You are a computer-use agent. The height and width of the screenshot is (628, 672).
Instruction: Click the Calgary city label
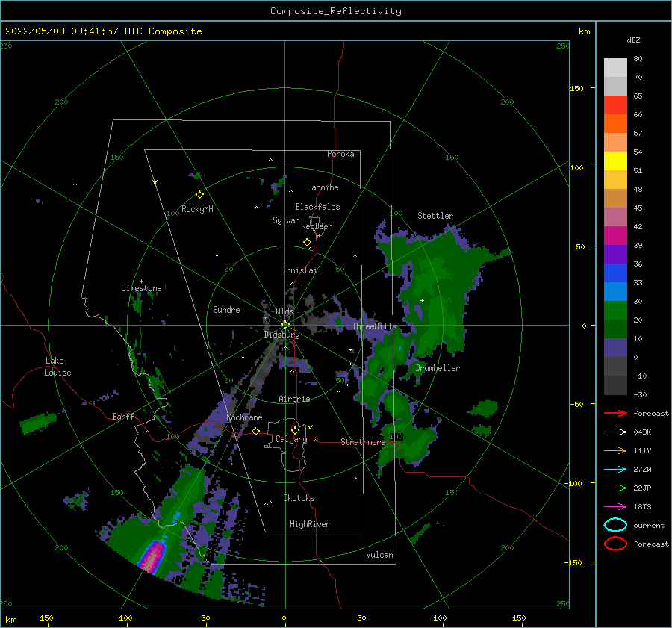coord(291,439)
